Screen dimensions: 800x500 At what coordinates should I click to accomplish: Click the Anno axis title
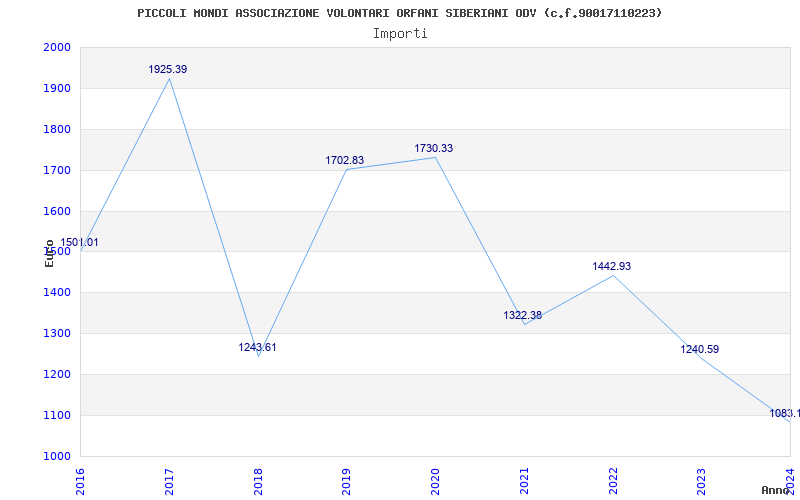(x=776, y=490)
